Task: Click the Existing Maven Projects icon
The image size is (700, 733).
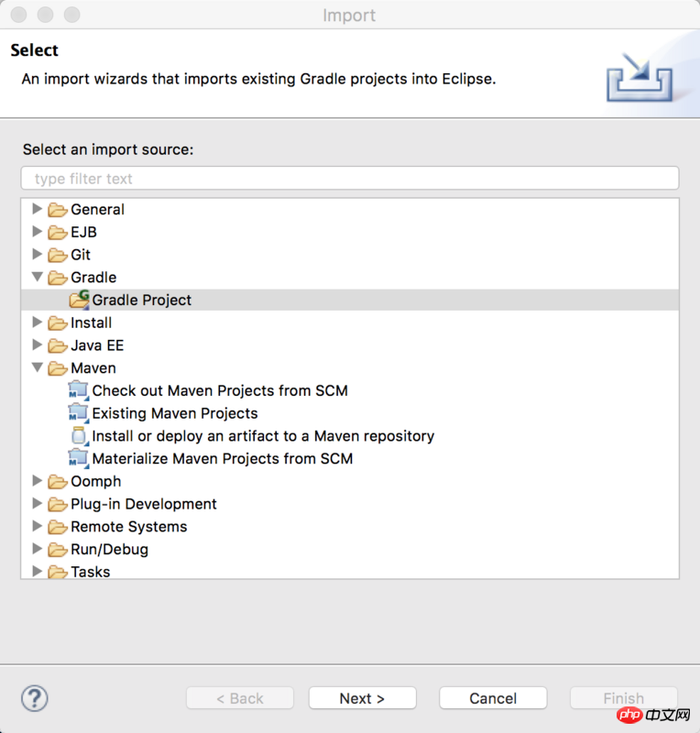Action: pyautogui.click(x=79, y=413)
